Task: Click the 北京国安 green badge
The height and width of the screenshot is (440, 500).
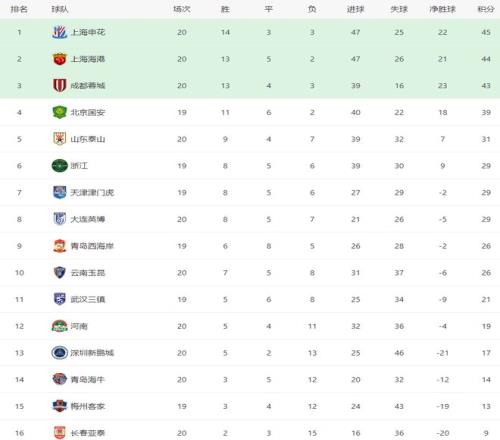Action: pos(60,112)
